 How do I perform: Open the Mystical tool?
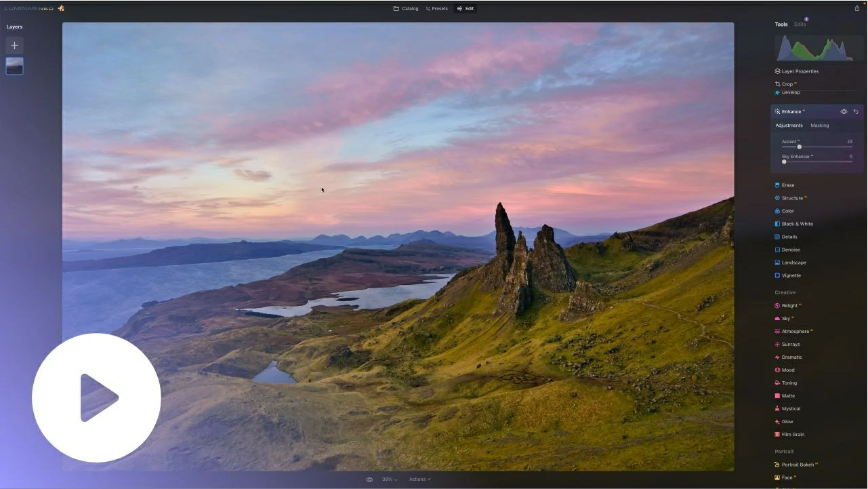(787, 409)
